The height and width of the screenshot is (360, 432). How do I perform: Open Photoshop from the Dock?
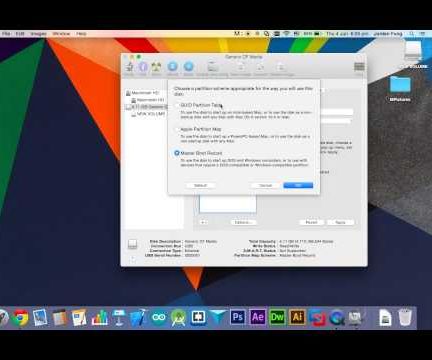click(238, 317)
